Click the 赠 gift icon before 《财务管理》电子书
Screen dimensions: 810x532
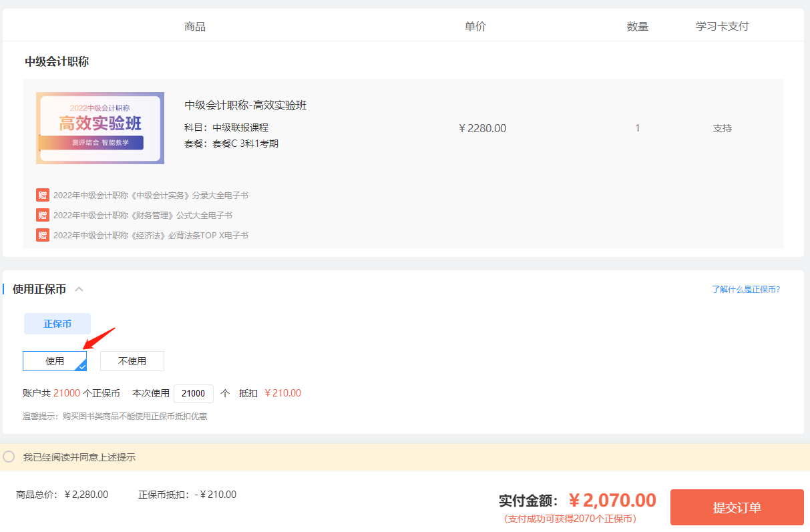coord(42,215)
